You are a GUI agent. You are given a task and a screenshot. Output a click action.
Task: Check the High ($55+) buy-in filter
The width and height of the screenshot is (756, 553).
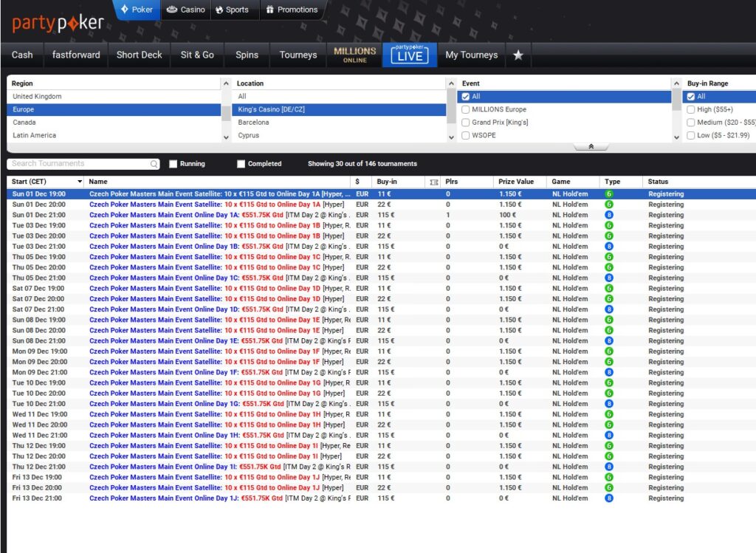690,109
